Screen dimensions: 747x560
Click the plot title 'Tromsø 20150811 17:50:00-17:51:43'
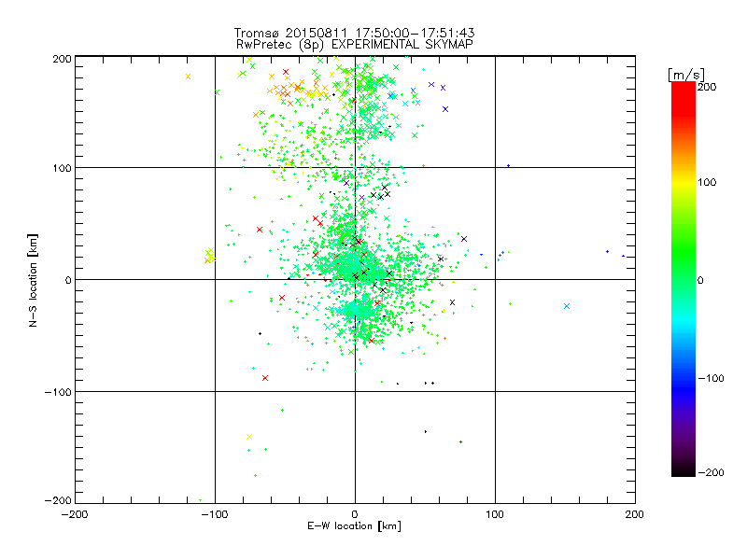(x=354, y=33)
